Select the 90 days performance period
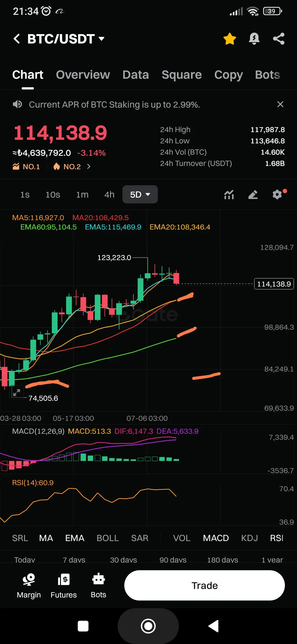 coord(173,560)
